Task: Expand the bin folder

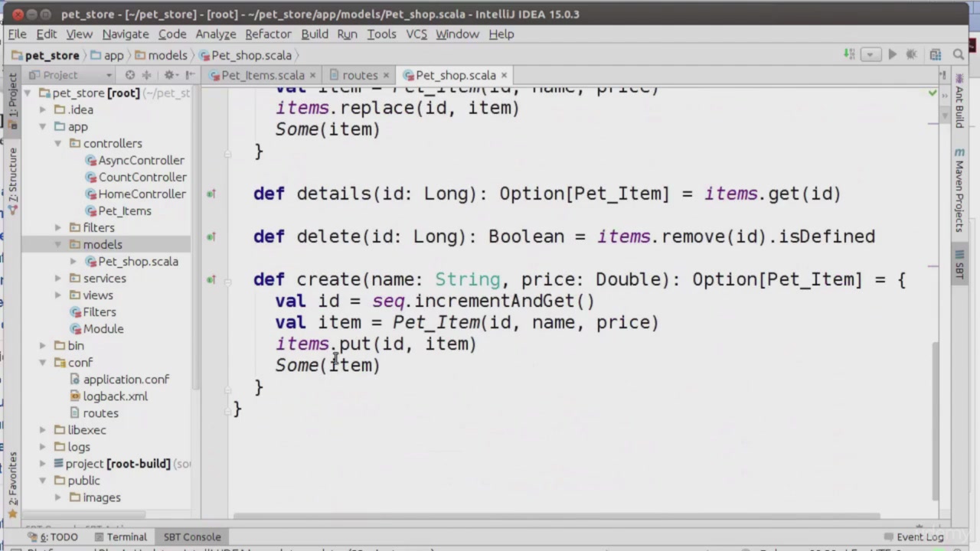Action: click(43, 345)
